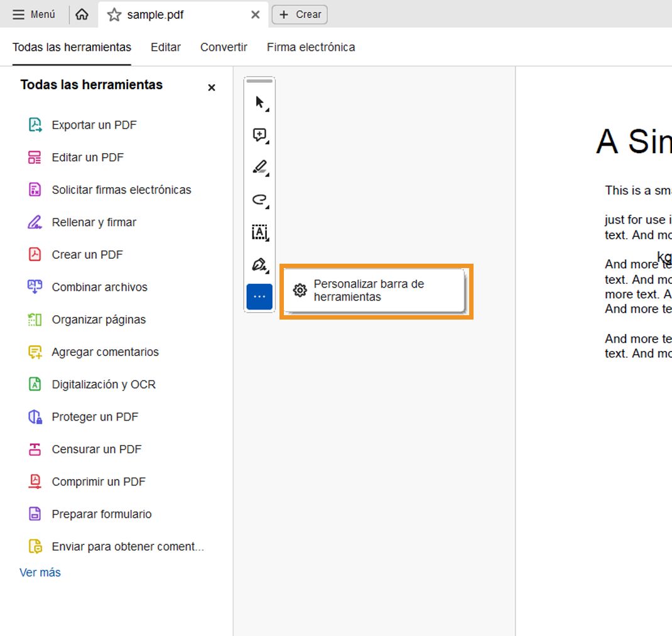Screen dimensions: 672x636
Task: Click Solicitar firmas electrónicas icon
Action: (x=35, y=190)
